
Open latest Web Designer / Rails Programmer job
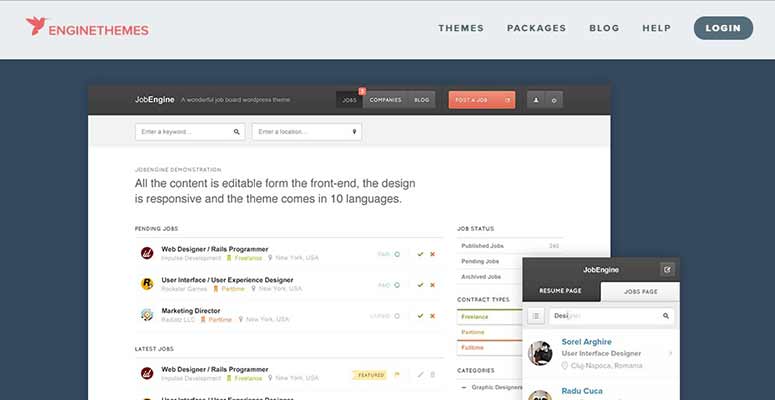click(x=215, y=369)
